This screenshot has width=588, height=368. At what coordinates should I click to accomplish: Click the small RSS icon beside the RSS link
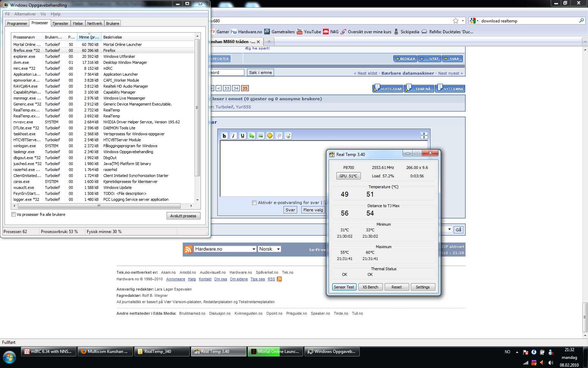coord(279,279)
